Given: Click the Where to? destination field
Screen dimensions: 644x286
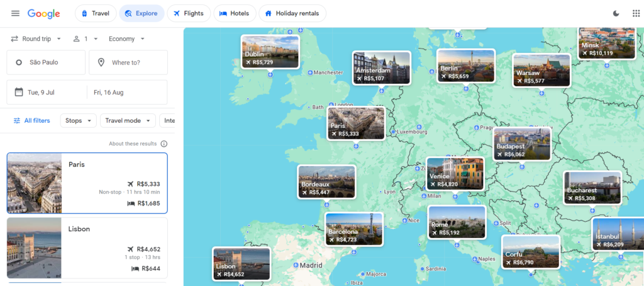Looking at the screenshot, I should [x=128, y=62].
